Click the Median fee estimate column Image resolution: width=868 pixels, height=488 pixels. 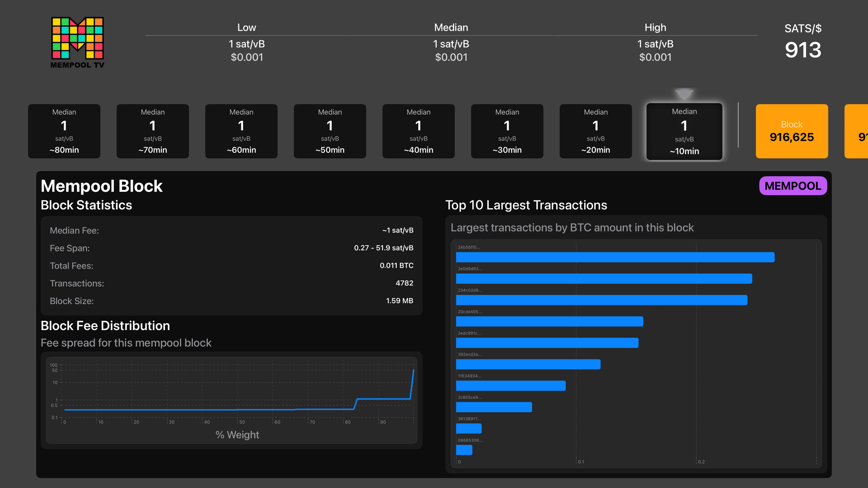coord(451,43)
